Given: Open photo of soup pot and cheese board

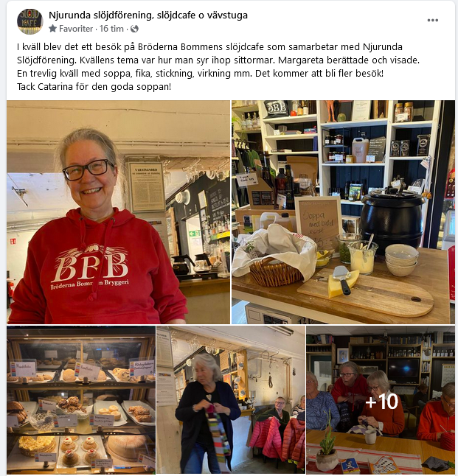Looking at the screenshot, I should (x=343, y=212).
